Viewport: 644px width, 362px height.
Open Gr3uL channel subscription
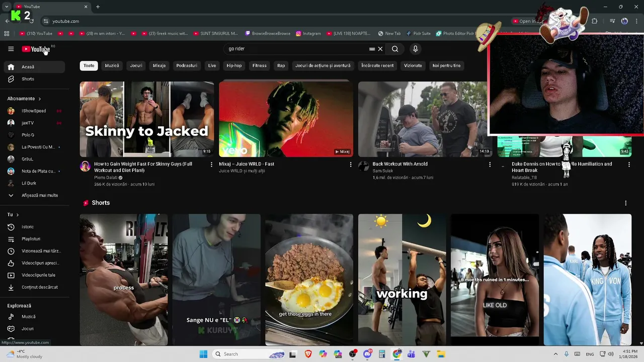35,159
